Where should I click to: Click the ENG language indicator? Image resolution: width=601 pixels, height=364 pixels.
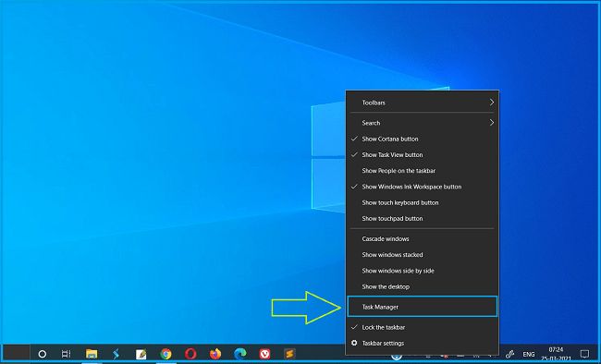(x=529, y=355)
